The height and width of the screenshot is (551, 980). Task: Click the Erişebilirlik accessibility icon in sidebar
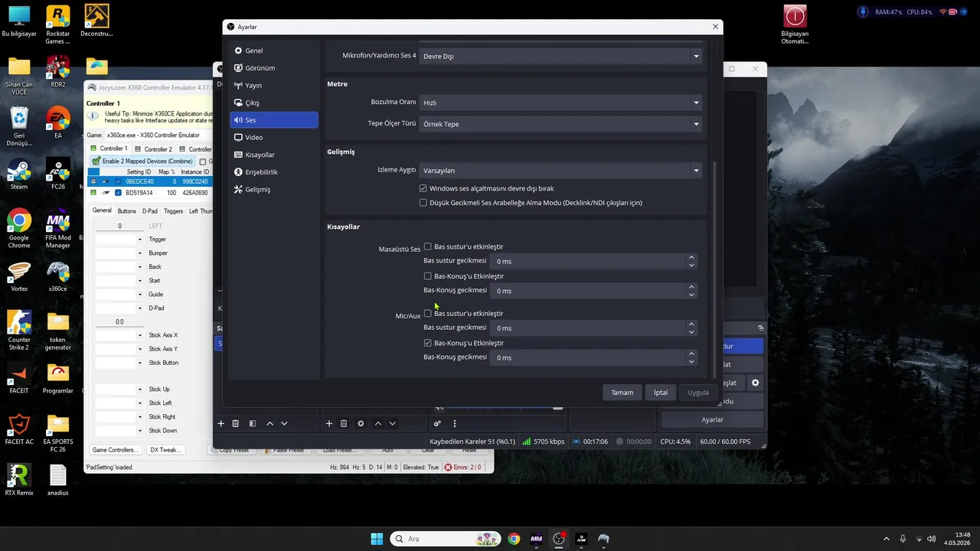point(238,172)
